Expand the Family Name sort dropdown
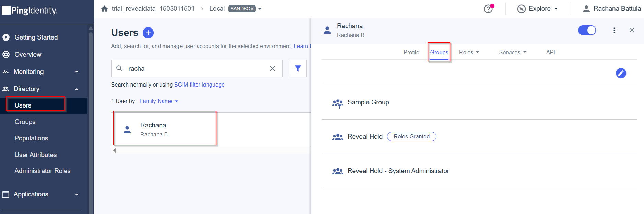The height and width of the screenshot is (214, 644). point(159,101)
